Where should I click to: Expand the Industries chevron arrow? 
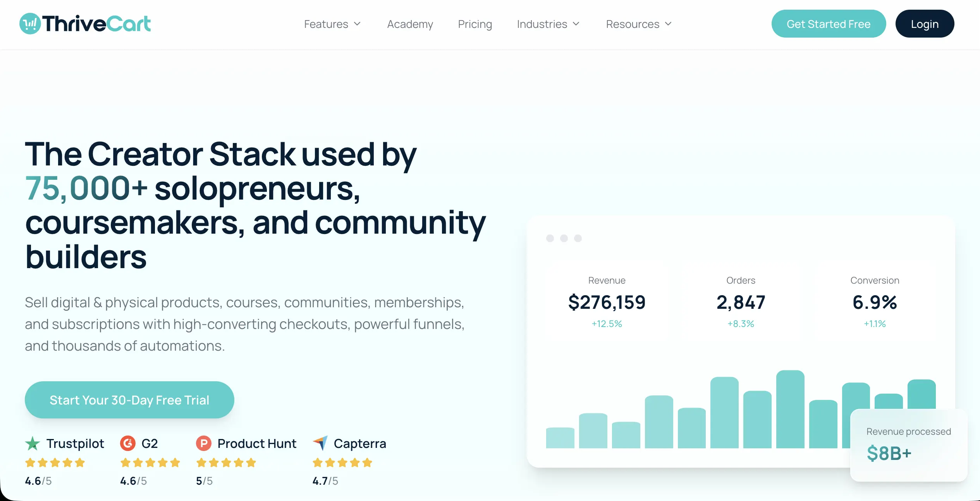point(576,24)
